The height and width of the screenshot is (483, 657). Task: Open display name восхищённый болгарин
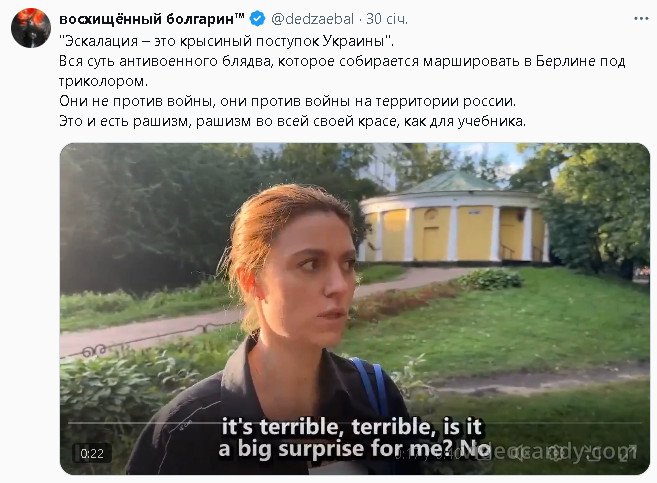point(152,19)
